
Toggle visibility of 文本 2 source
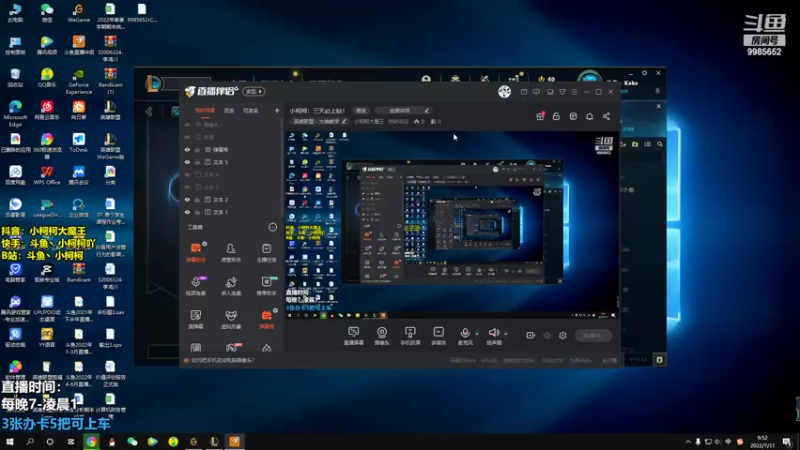187,199
